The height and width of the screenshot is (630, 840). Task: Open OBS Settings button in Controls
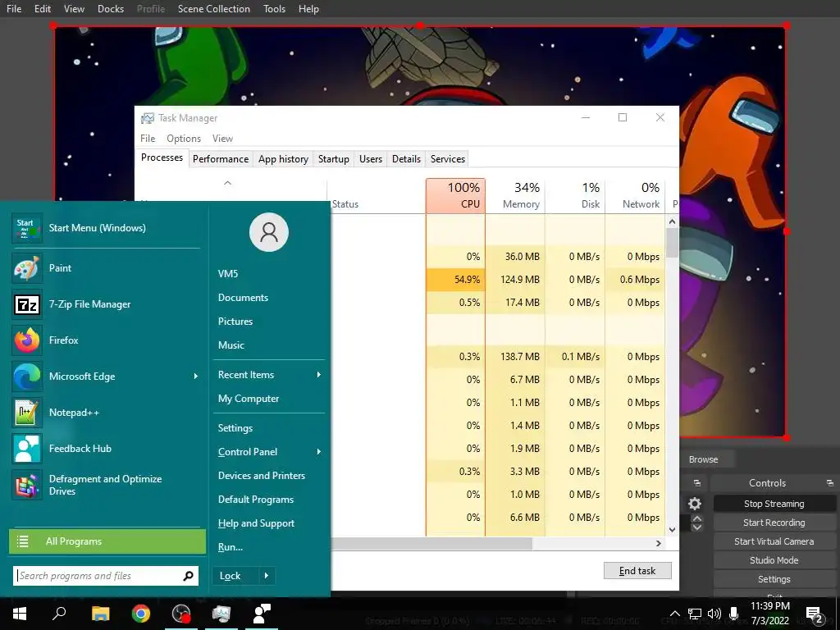tap(774, 579)
